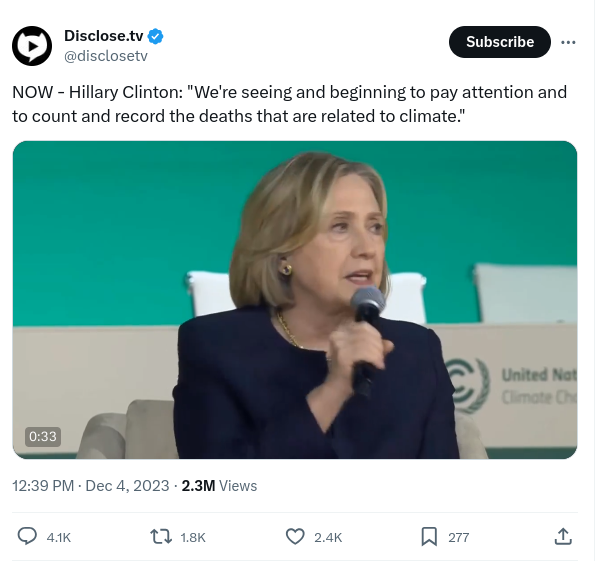The image size is (602, 561).
Task: Bookmark this post
Action: point(429,537)
